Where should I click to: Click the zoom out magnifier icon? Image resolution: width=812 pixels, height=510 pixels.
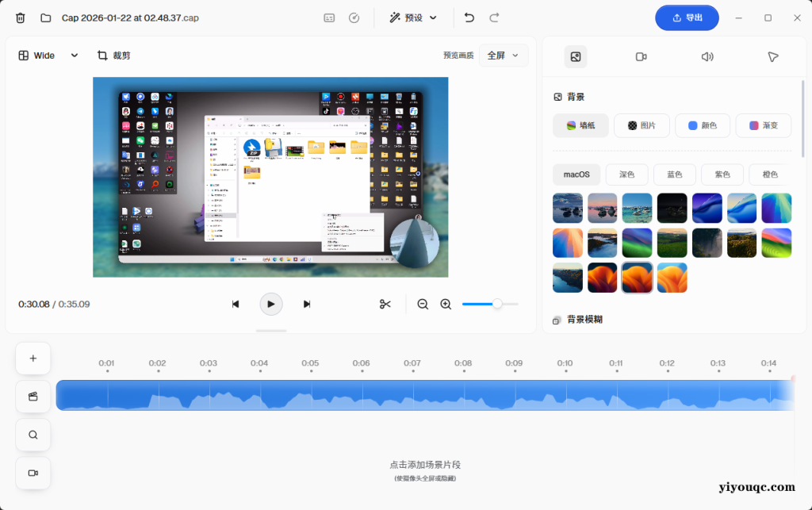click(423, 304)
